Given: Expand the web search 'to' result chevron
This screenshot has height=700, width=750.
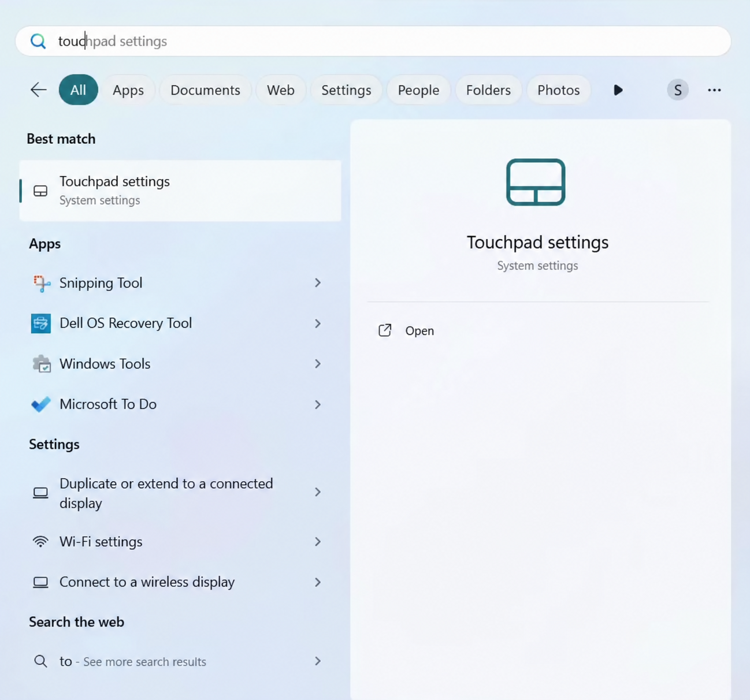Looking at the screenshot, I should click(318, 661).
